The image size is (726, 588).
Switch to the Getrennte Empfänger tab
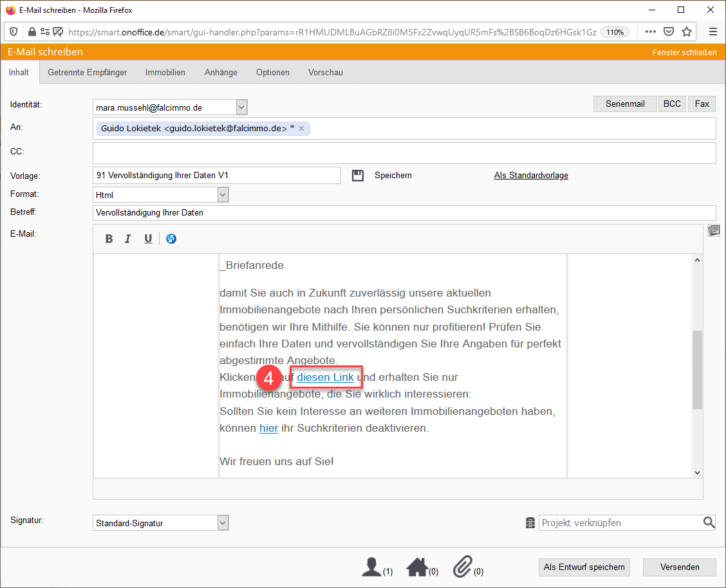[88, 73]
